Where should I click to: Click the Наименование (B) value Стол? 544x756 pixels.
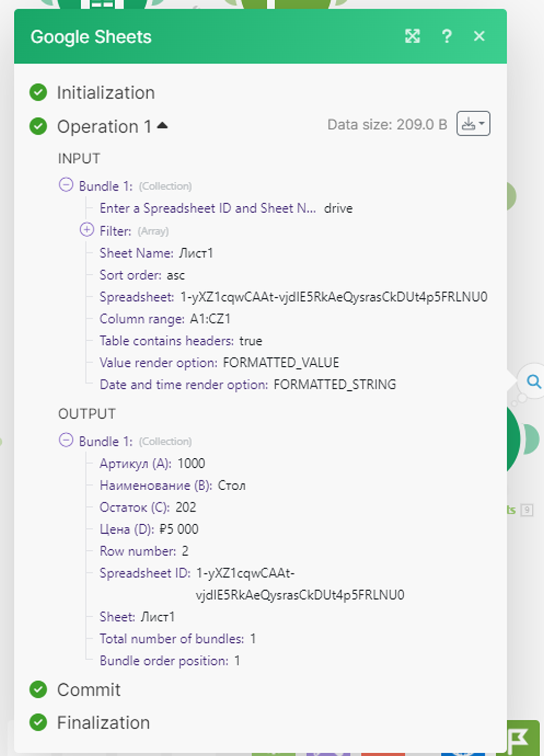coord(232,485)
